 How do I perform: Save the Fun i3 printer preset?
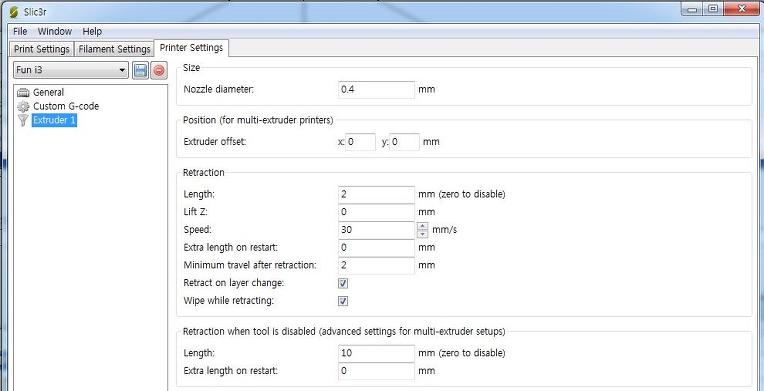point(140,71)
